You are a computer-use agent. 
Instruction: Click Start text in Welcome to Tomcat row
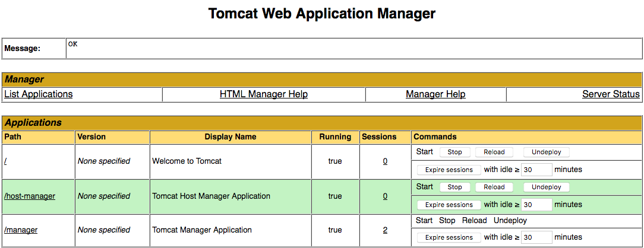(x=425, y=152)
